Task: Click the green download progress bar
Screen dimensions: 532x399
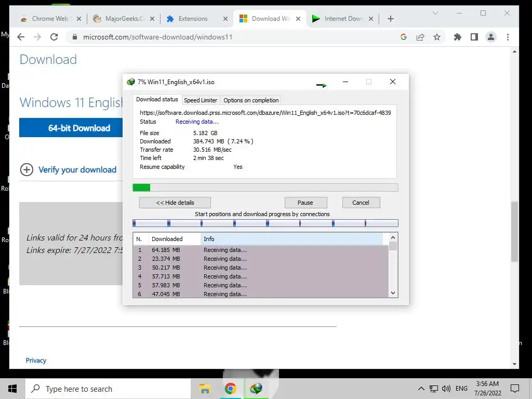Action: 265,188
